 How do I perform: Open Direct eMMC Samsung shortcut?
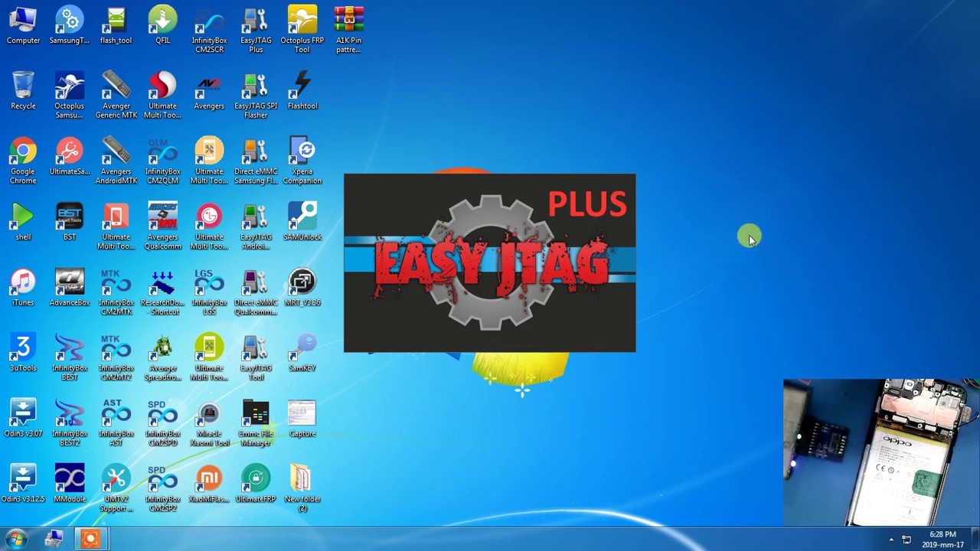coord(256,161)
